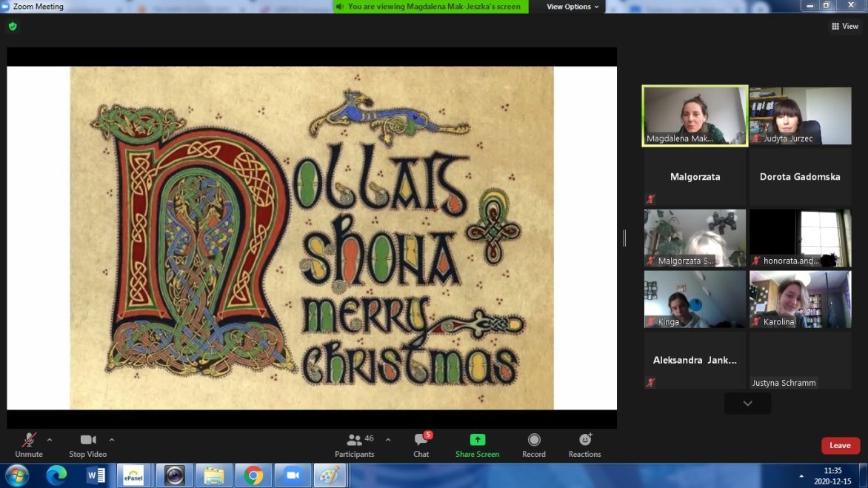
Task: Stop the camera video
Action: pos(88,445)
